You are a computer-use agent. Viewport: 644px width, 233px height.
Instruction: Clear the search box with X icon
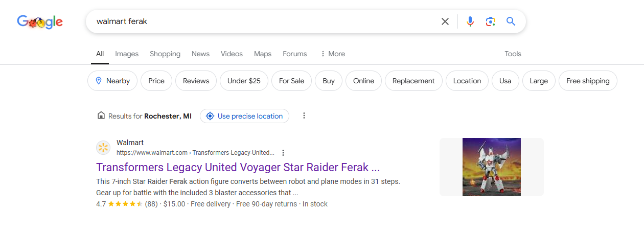pyautogui.click(x=445, y=21)
